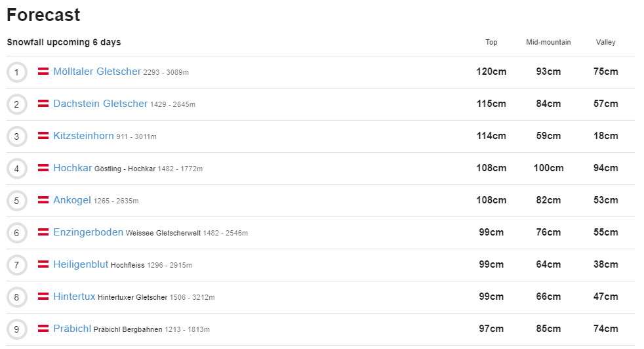Select the Ankogel resort link
The width and height of the screenshot is (644, 349).
pos(72,200)
